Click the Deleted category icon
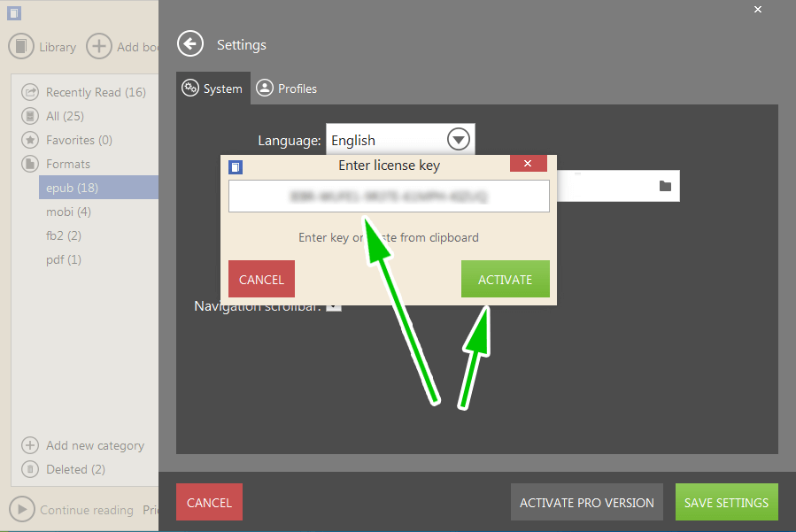 click(29, 469)
